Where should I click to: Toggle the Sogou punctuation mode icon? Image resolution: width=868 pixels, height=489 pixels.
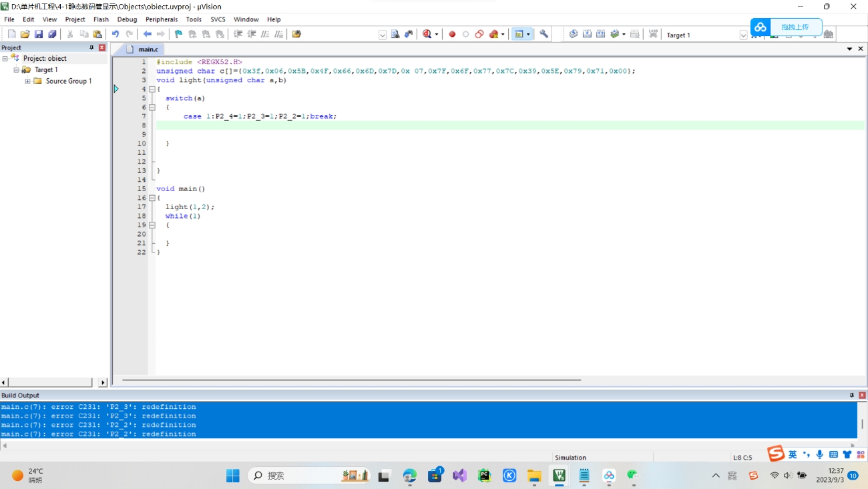(x=807, y=454)
